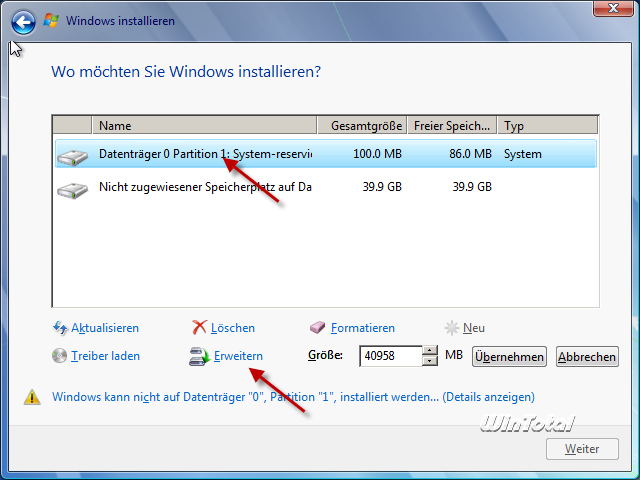Screen dimensions: 640x480
Task: Format partition via Formatieren link
Action: [x=363, y=328]
